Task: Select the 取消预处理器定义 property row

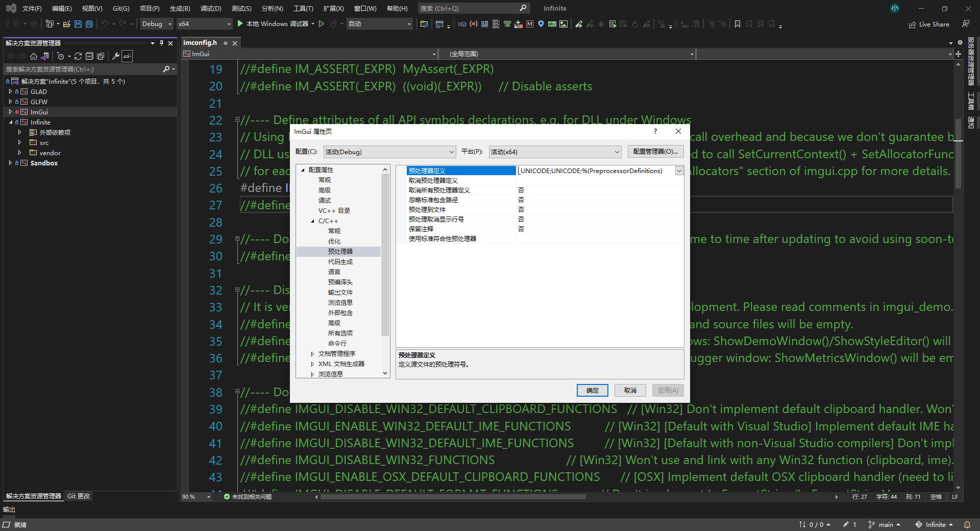Action: point(545,180)
